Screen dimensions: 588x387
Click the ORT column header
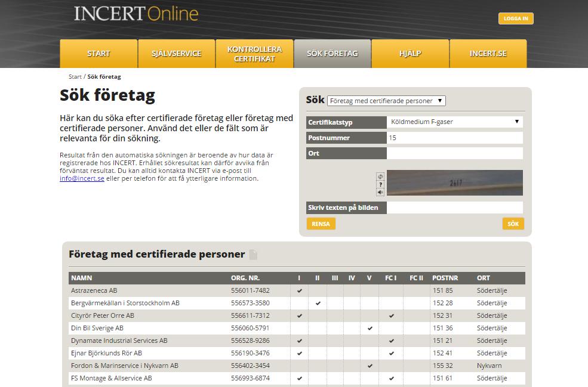pyautogui.click(x=484, y=278)
